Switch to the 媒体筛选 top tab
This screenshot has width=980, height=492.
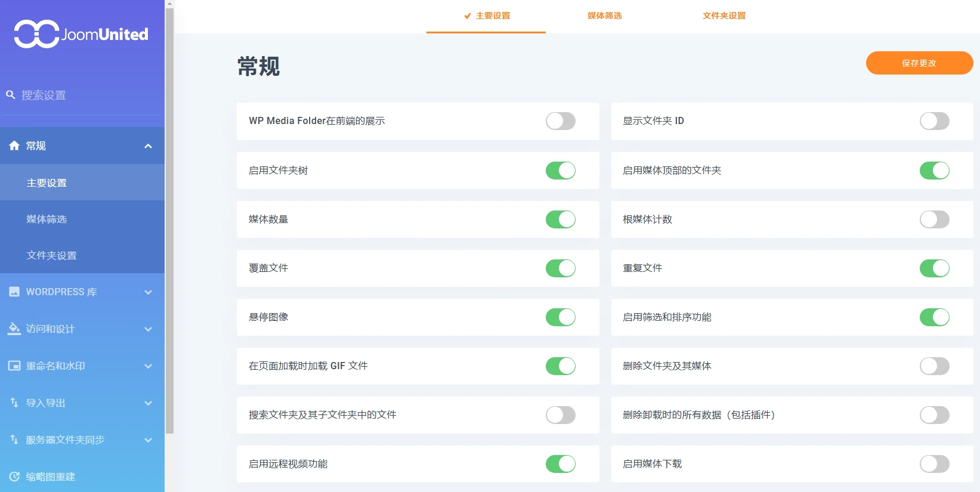pyautogui.click(x=605, y=16)
